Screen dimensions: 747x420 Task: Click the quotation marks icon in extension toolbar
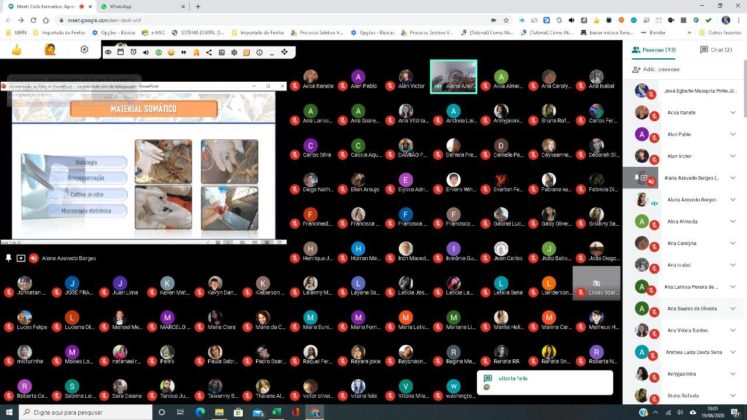pos(183,52)
